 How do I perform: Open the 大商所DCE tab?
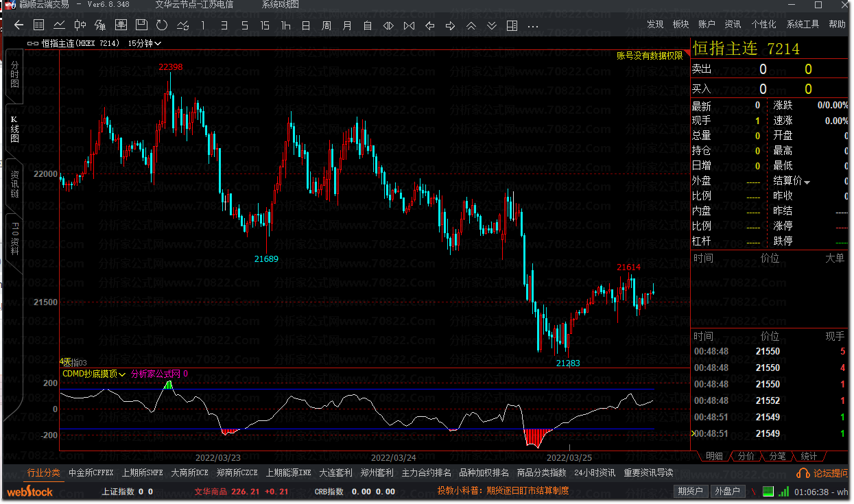click(x=189, y=473)
